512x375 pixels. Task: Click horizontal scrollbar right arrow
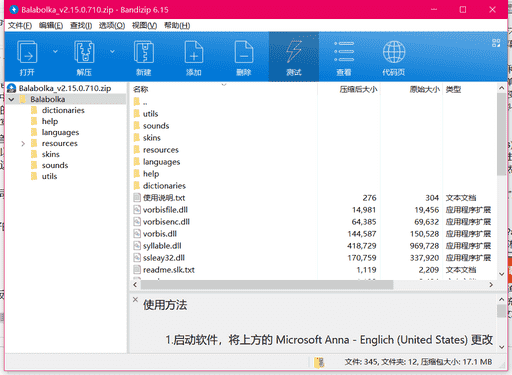pyautogui.click(x=491, y=285)
